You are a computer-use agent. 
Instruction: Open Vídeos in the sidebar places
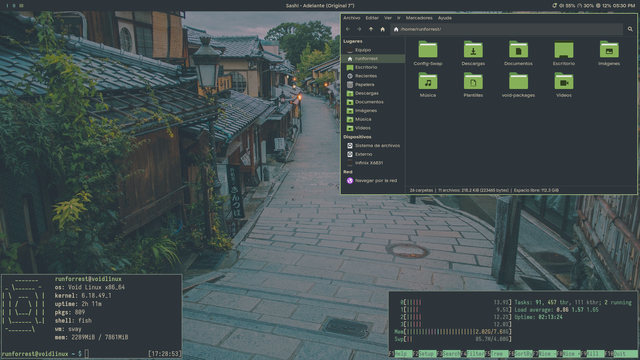373,128
